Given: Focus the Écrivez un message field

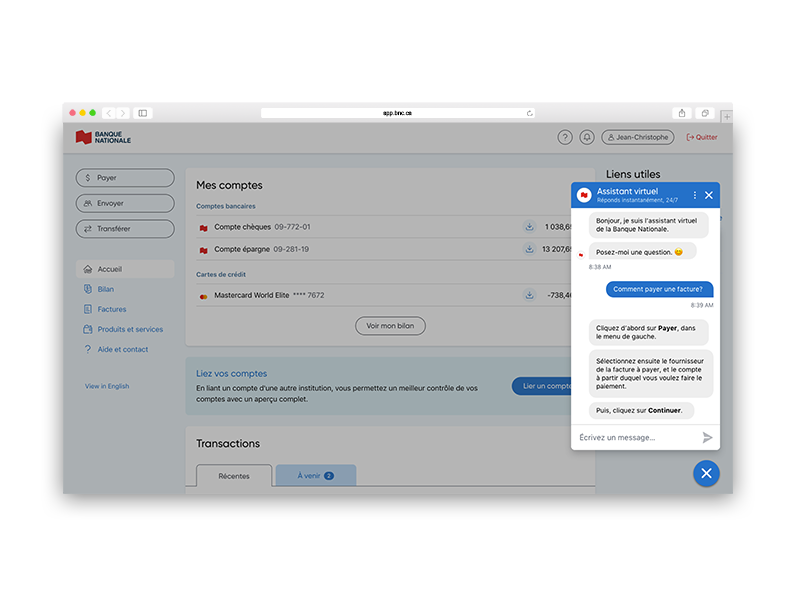Looking at the screenshot, I should click(x=635, y=437).
